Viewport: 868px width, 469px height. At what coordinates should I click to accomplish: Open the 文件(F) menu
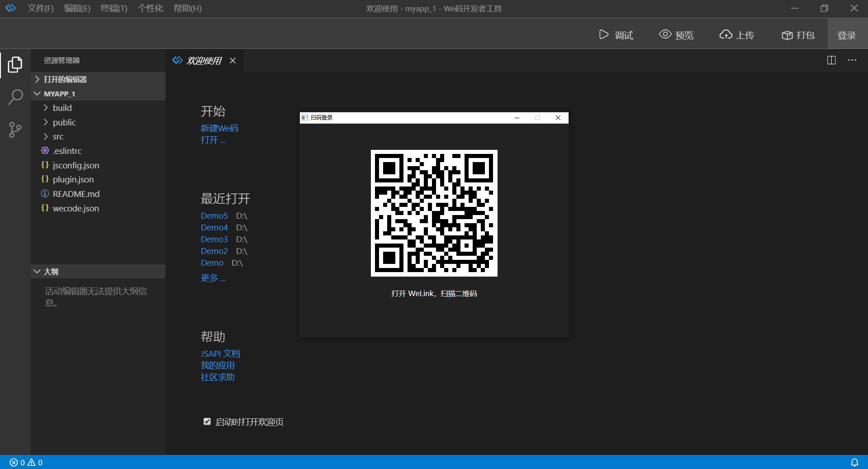[40, 8]
